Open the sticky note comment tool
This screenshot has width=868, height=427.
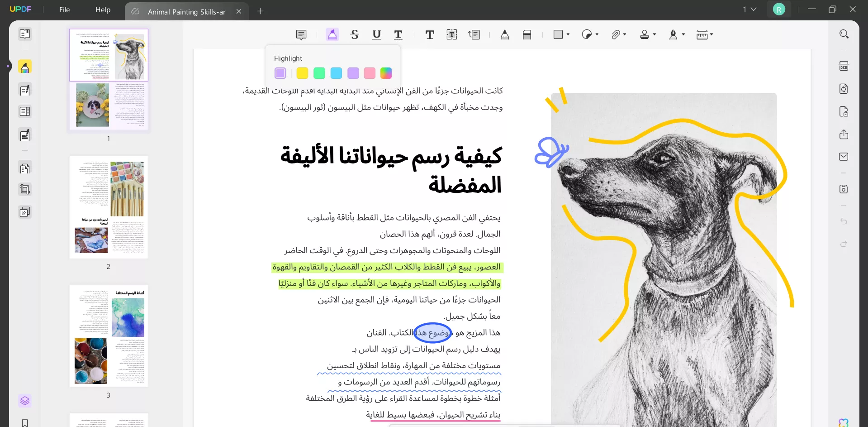click(301, 34)
